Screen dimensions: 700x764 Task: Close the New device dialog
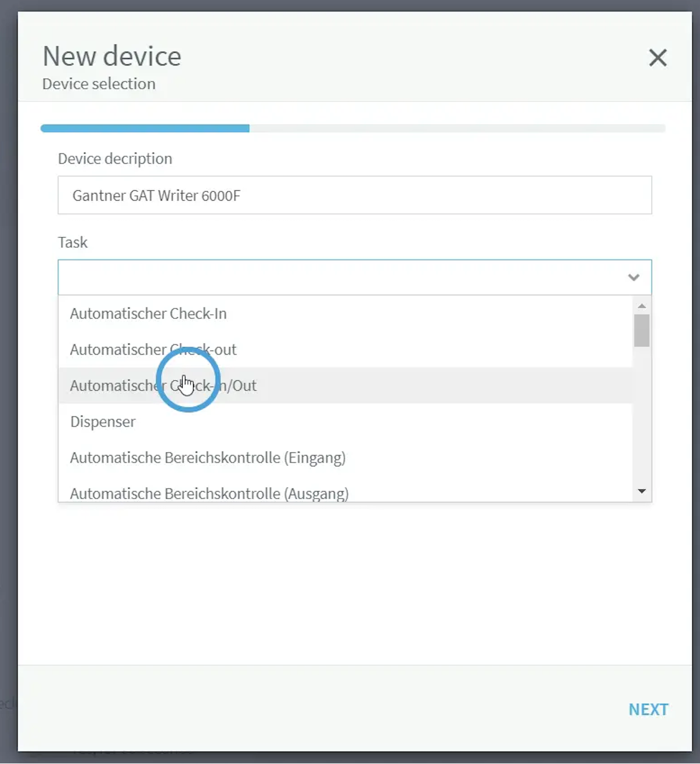[x=657, y=58]
